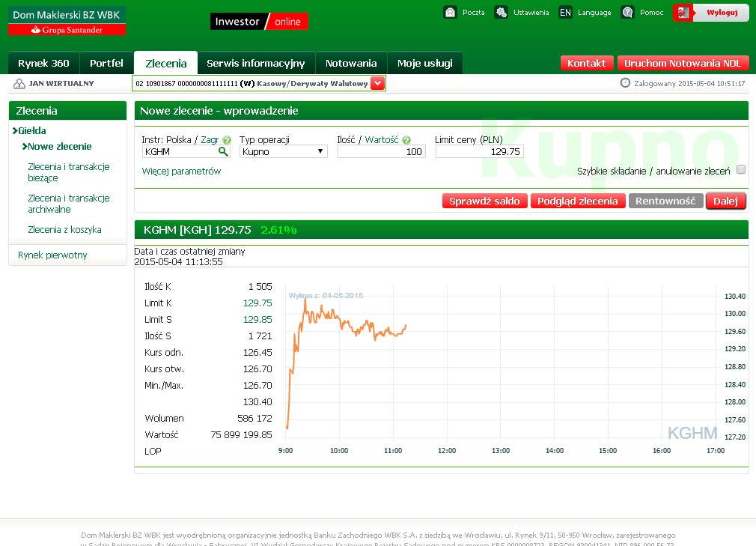Click the Ilość S value 1 721
The height and width of the screenshot is (546, 756).
pyautogui.click(x=260, y=336)
